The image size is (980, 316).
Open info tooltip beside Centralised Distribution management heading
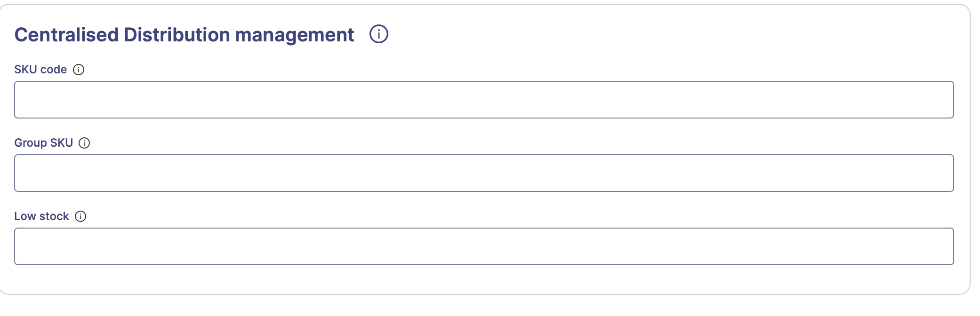click(x=378, y=34)
